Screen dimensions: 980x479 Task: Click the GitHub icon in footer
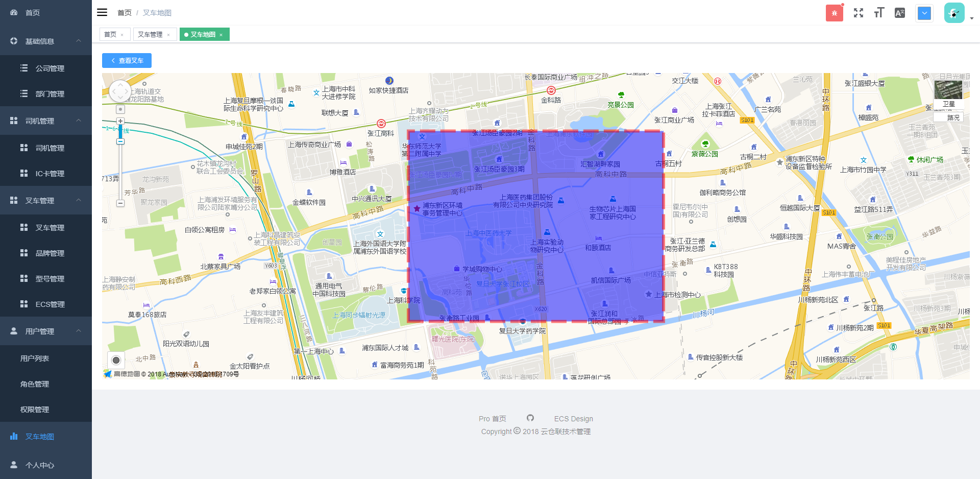[x=530, y=418]
